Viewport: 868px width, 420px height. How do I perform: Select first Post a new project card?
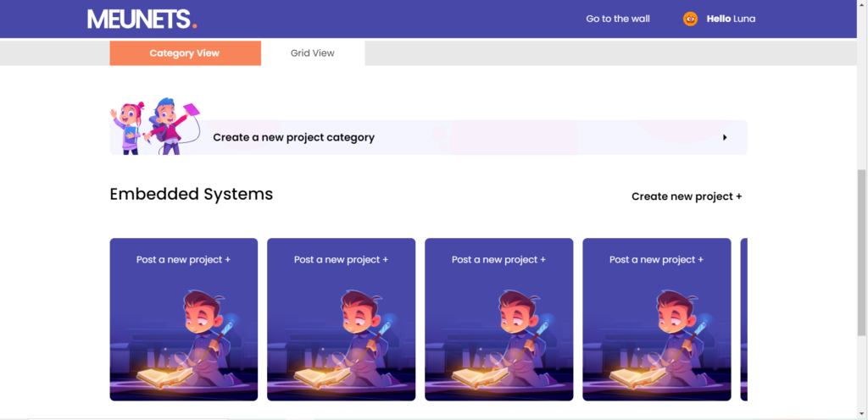(x=184, y=319)
